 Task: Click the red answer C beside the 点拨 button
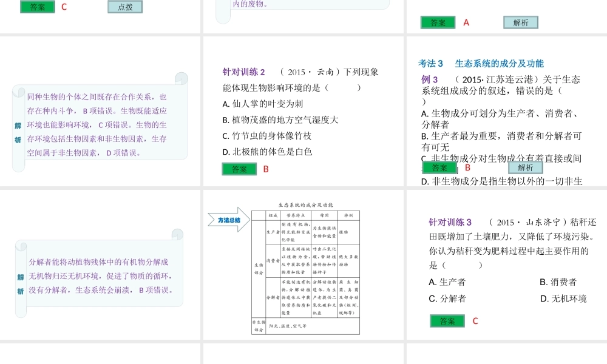coord(64,7)
